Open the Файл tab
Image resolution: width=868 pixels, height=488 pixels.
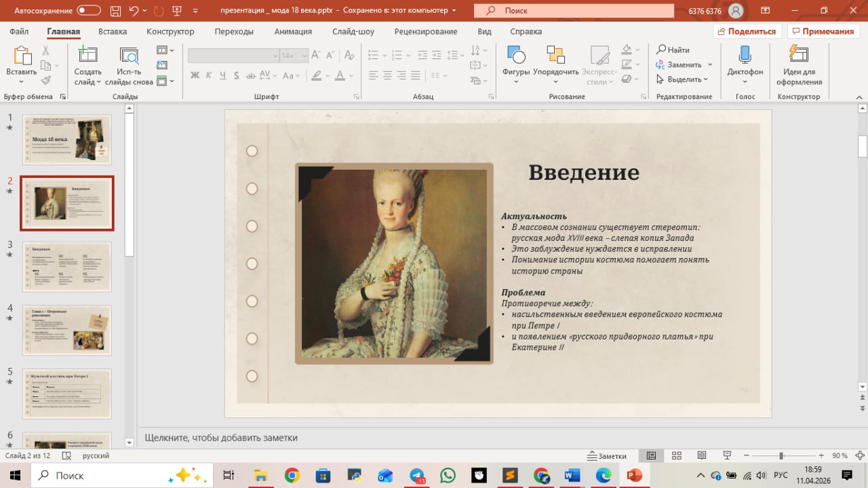pos(19,31)
